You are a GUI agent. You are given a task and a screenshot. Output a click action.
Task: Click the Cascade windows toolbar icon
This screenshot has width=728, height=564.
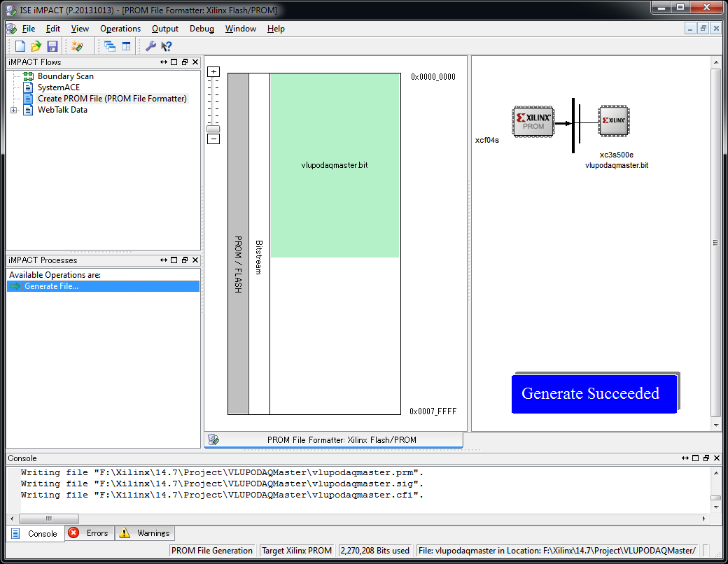110,46
